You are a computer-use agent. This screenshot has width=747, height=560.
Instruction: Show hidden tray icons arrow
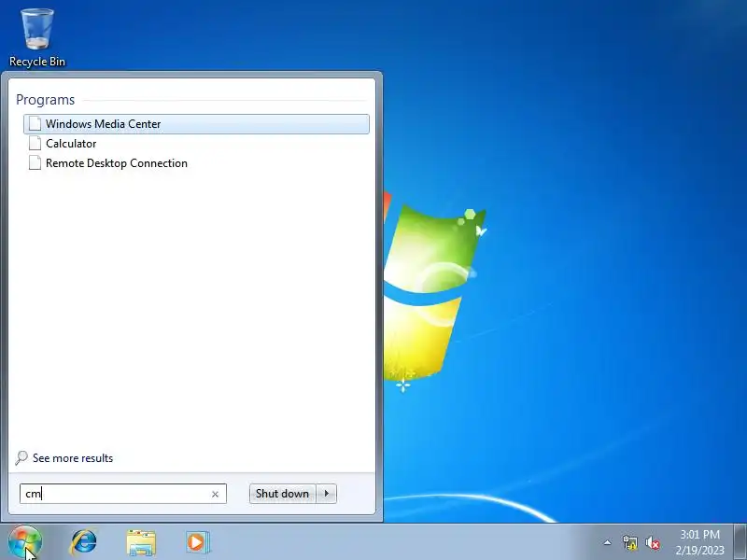coord(608,542)
